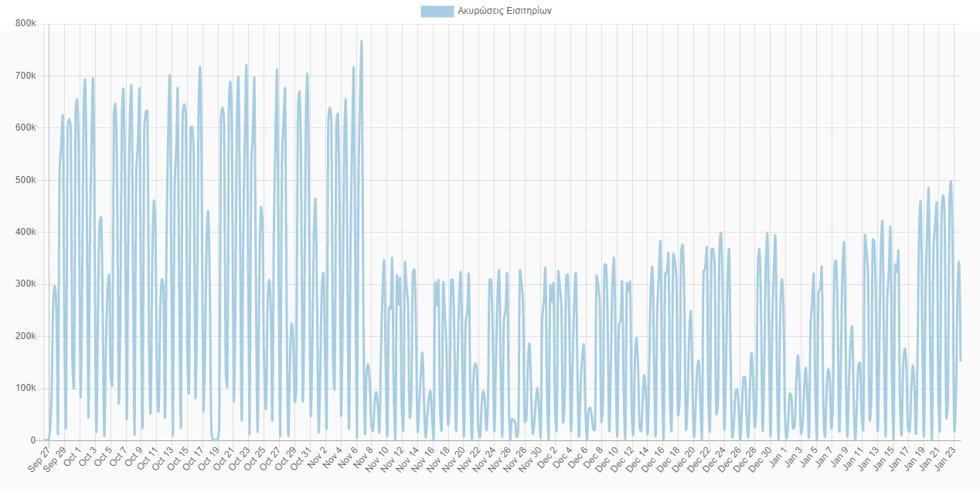Click the Dec 2 x-axis date label
980x489 pixels.
[546, 457]
